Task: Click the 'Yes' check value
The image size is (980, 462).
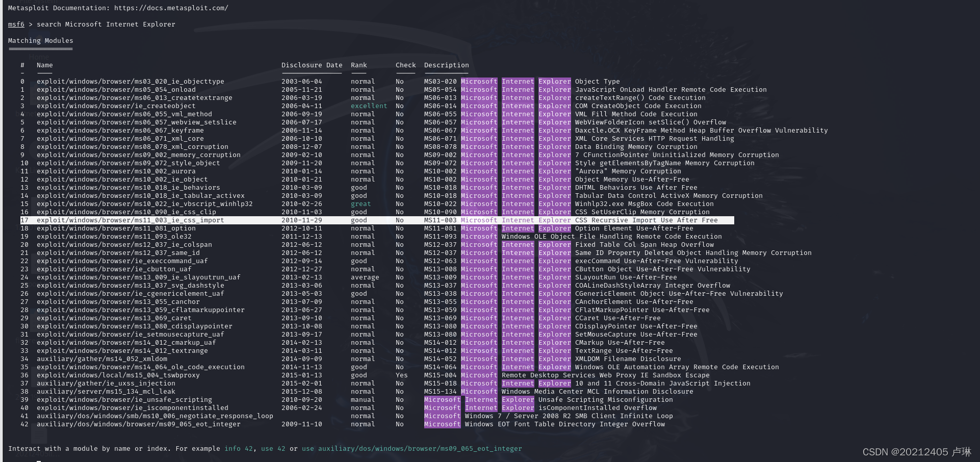Action: 402,375
